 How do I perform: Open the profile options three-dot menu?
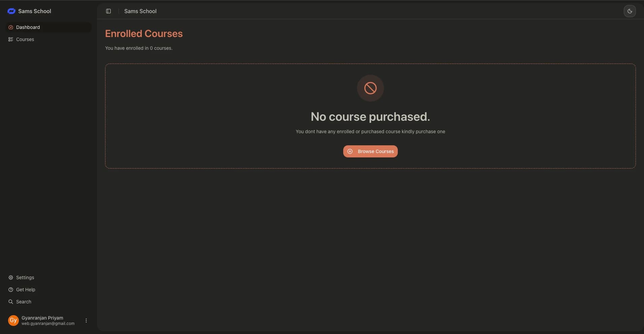(x=86, y=320)
